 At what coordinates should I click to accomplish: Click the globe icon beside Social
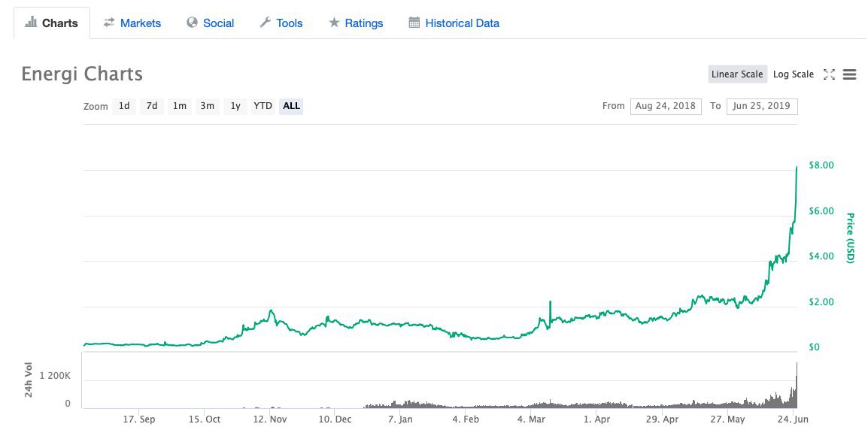click(192, 22)
